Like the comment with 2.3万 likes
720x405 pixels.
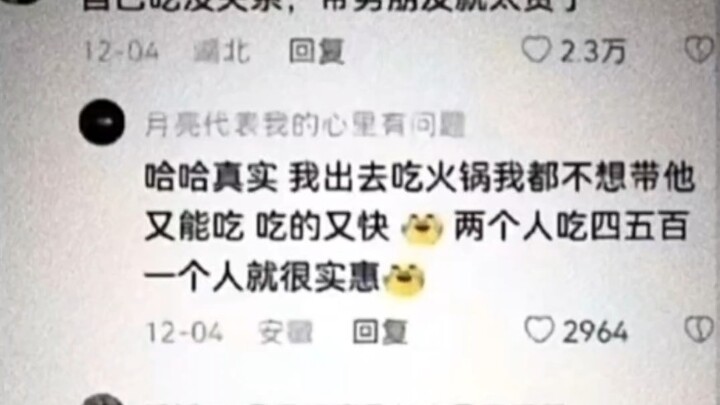tap(535, 50)
